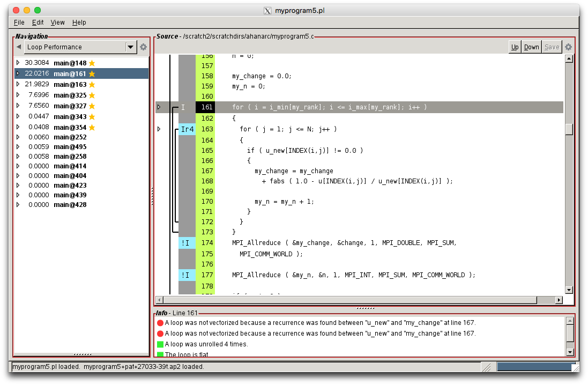Open the Navigation panel settings gear
The width and height of the screenshot is (588, 385).
pyautogui.click(x=143, y=47)
